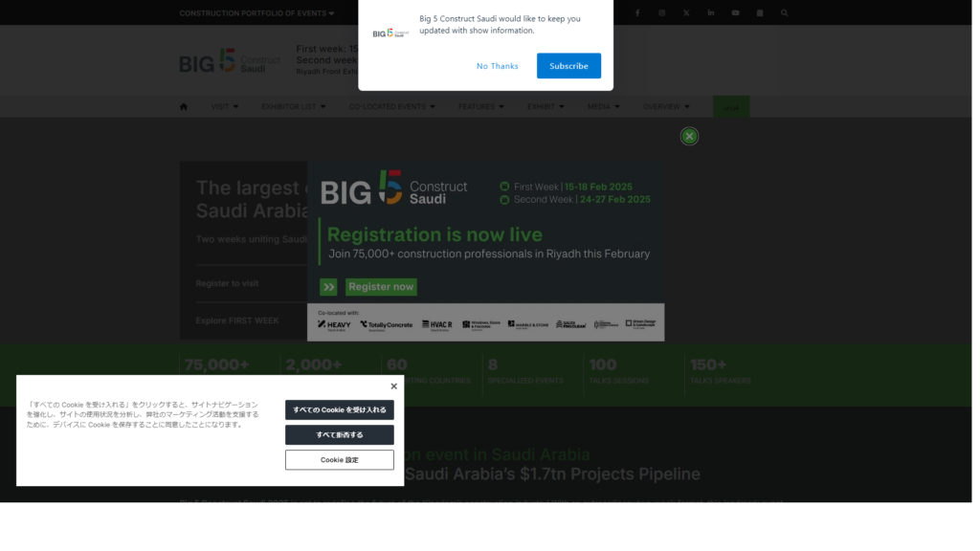Click the 150+ TALKS SPEAKERS stat
Image resolution: width=980 pixels, height=551 pixels.
click(720, 370)
